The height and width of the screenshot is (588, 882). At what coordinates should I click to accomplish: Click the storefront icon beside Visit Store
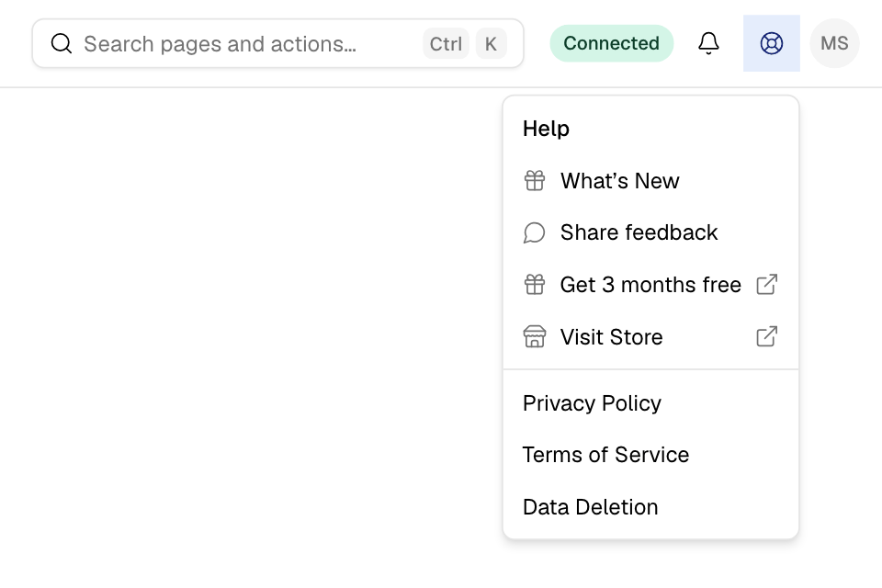pos(535,337)
